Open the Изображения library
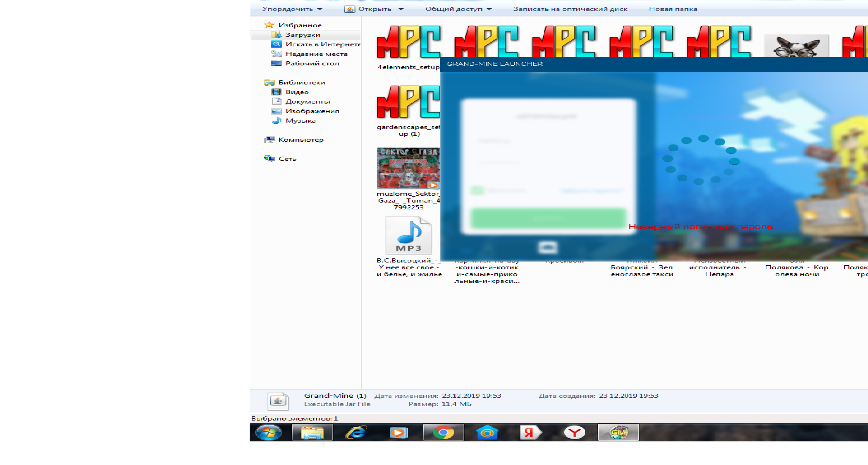Viewport: 868px width, 465px height. [312, 111]
